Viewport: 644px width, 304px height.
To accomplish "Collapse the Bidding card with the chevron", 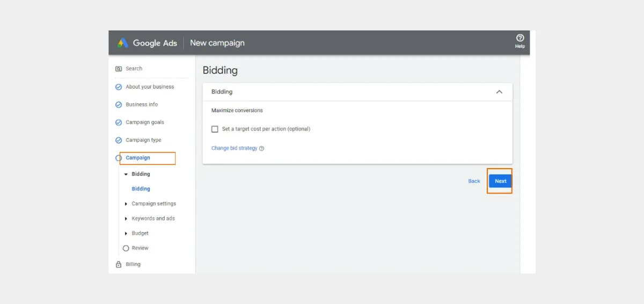I will [499, 92].
